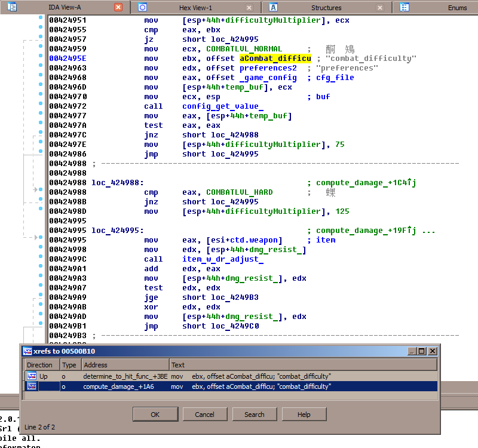
Task: Click COMBATLVL_HARD enum constant
Action: 240,192
